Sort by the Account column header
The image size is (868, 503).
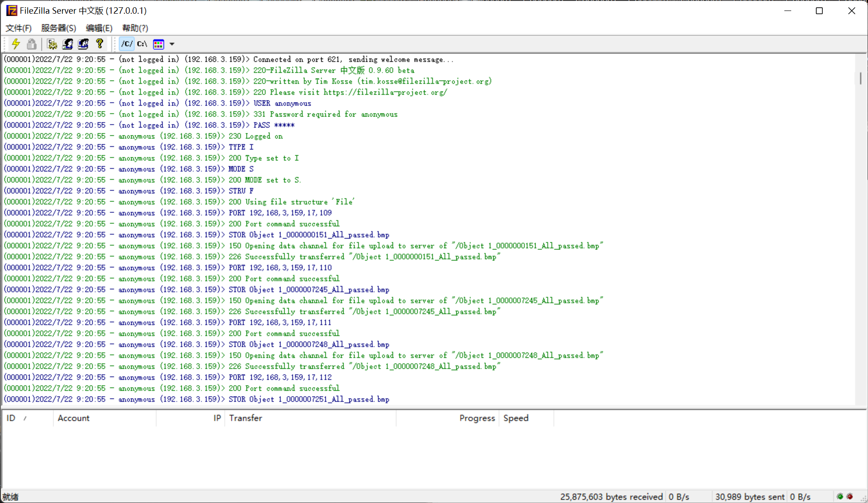click(x=105, y=418)
